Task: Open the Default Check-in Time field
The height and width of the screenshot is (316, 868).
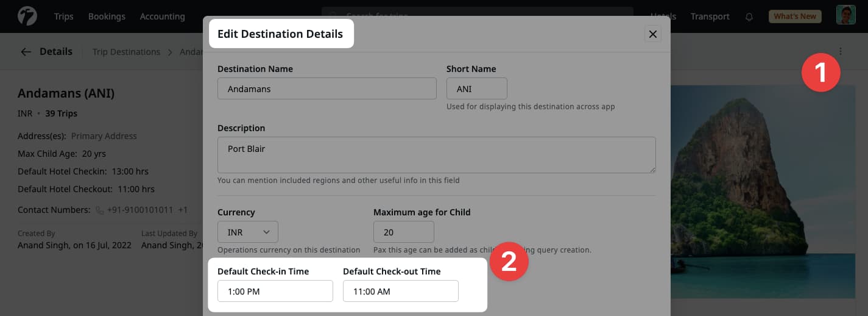Action: click(x=275, y=291)
